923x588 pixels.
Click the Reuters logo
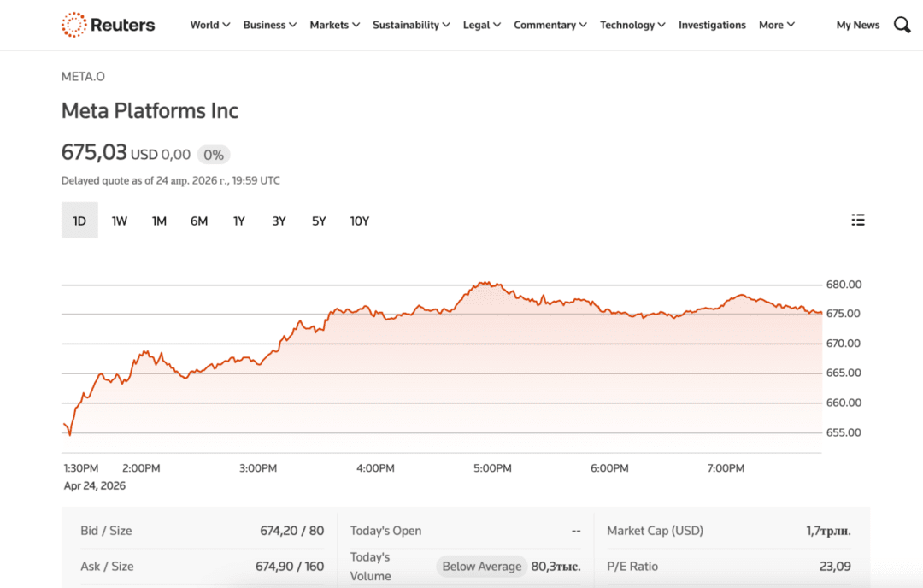(x=109, y=25)
